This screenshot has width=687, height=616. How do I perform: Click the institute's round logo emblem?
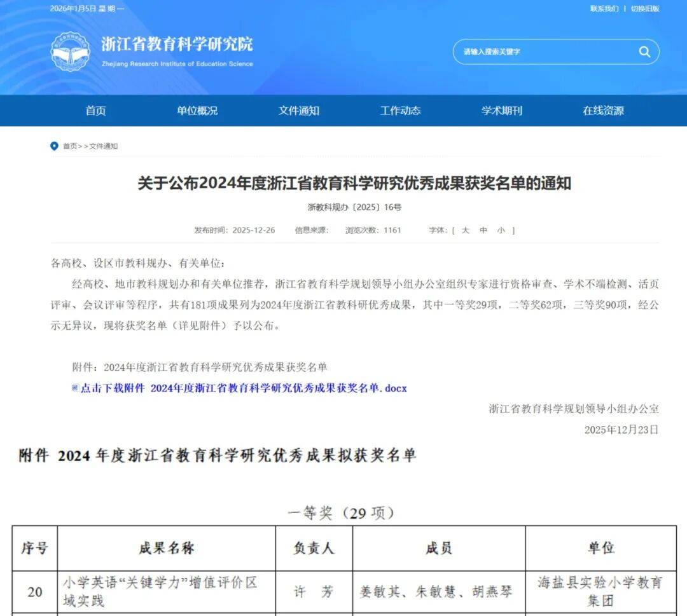click(x=71, y=51)
